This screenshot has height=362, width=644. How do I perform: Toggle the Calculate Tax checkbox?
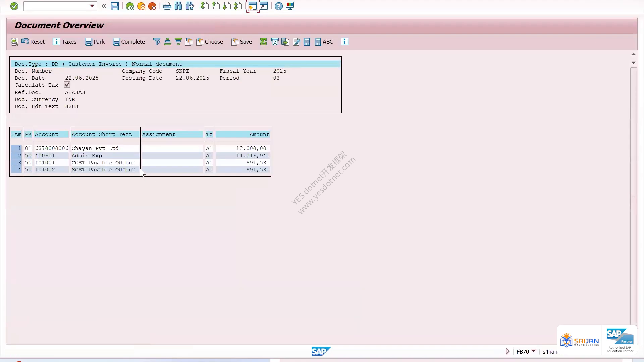67,85
